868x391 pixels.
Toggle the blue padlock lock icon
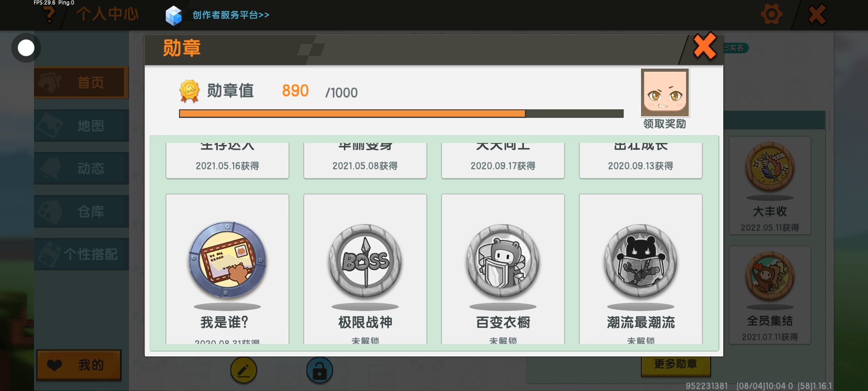click(319, 370)
